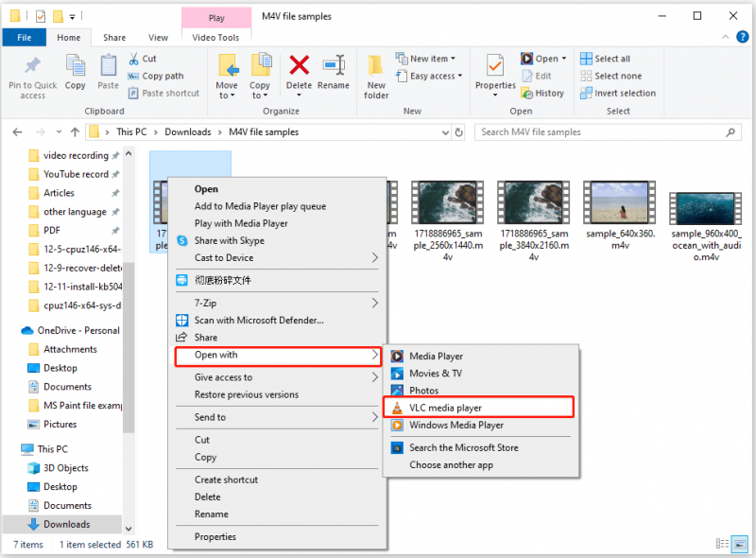Click Search the Microsoft Store option
Screen dimensions: 756x558
tap(481, 447)
